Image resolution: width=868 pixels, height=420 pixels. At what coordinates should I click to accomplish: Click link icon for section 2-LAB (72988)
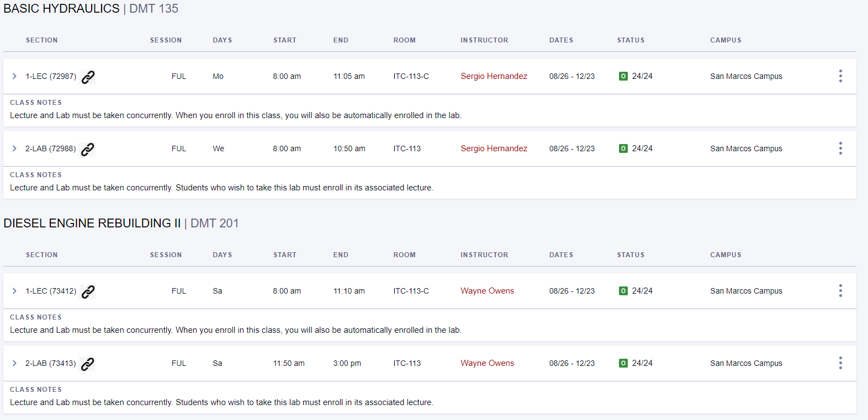tap(87, 149)
